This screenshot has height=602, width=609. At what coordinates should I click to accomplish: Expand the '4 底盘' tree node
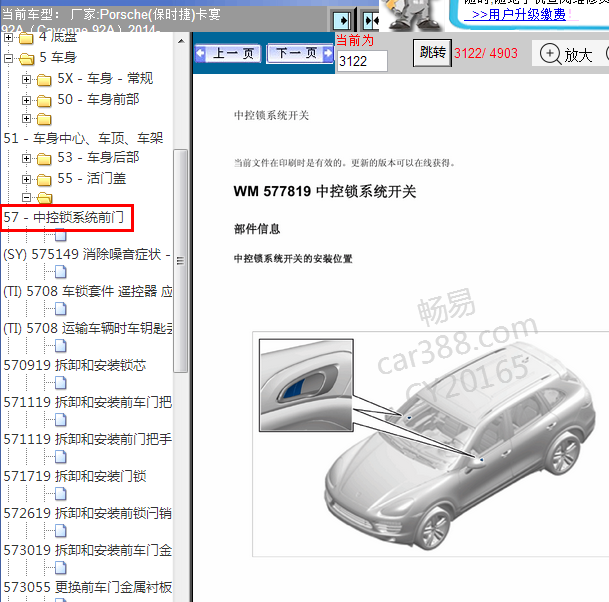pyautogui.click(x=8, y=38)
